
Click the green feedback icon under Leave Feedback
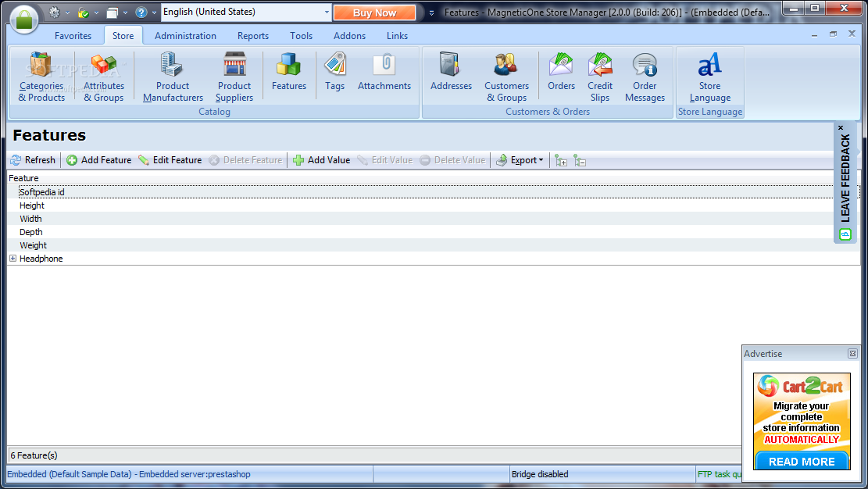(845, 235)
